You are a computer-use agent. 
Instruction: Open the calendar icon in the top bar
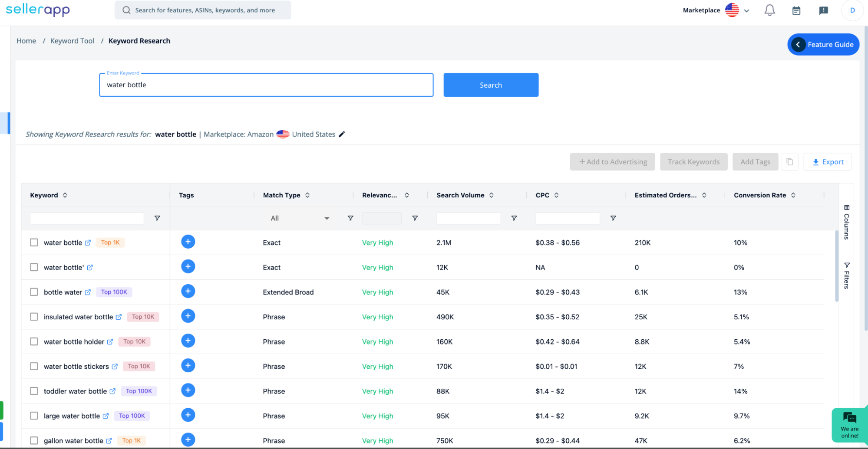tap(796, 10)
